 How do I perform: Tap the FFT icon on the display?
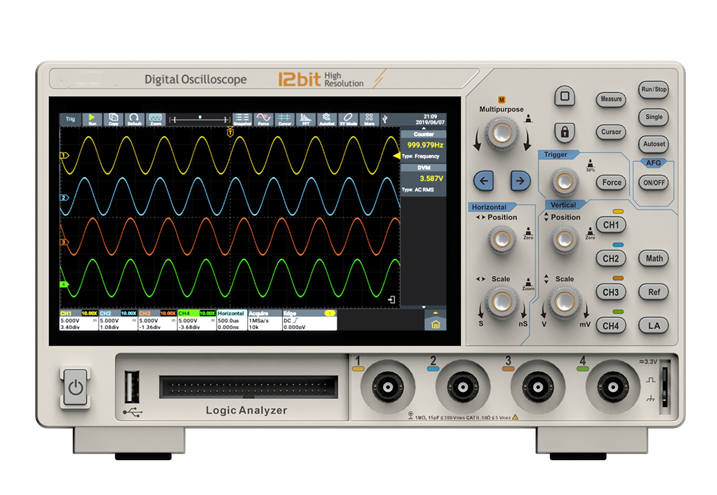tap(306, 118)
